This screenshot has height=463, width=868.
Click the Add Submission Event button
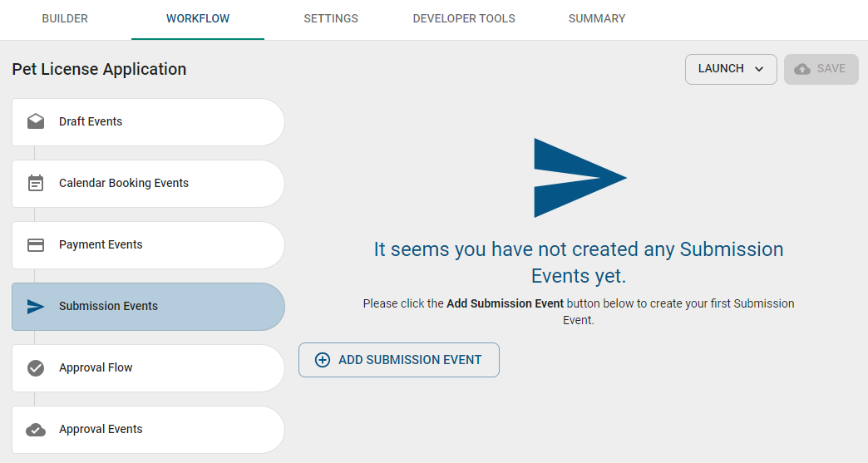[399, 360]
